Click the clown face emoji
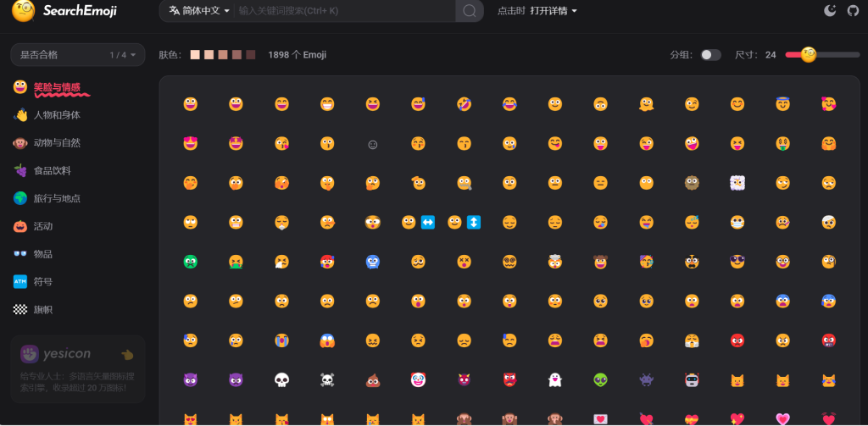The height and width of the screenshot is (426, 868). (419, 380)
